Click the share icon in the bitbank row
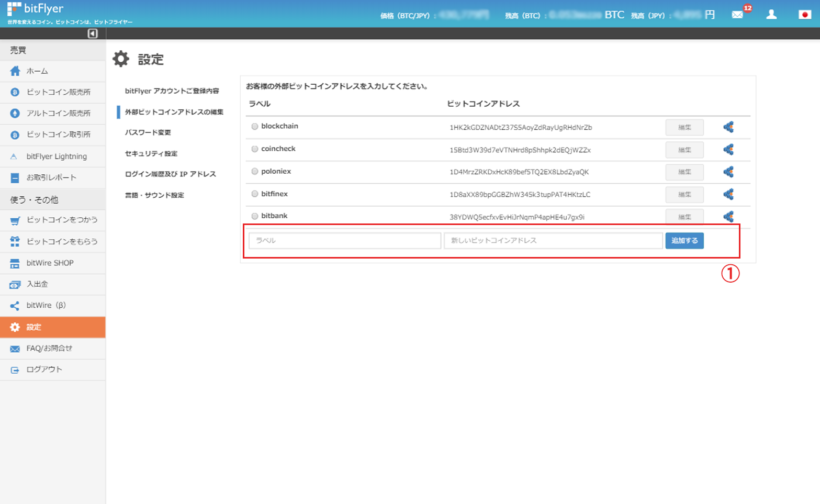Image resolution: width=820 pixels, height=504 pixels. [728, 216]
